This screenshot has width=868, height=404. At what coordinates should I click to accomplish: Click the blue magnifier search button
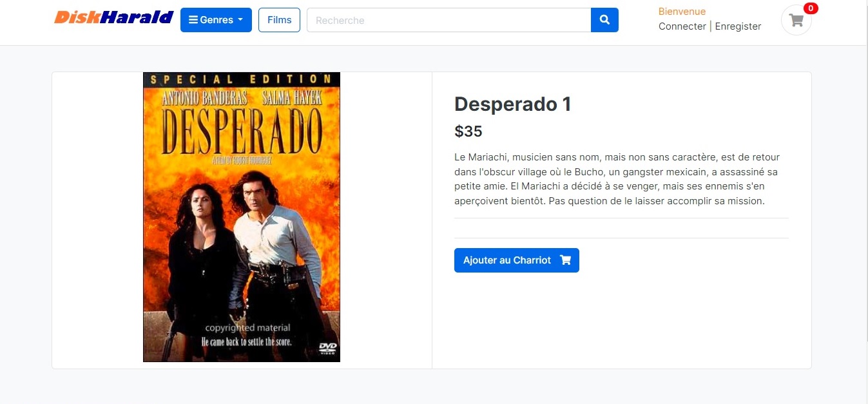pyautogui.click(x=604, y=20)
